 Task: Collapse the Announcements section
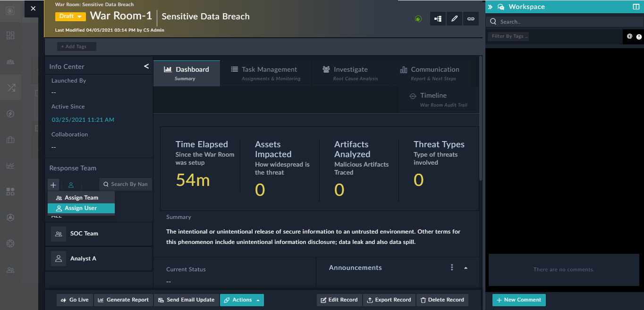pos(466,267)
